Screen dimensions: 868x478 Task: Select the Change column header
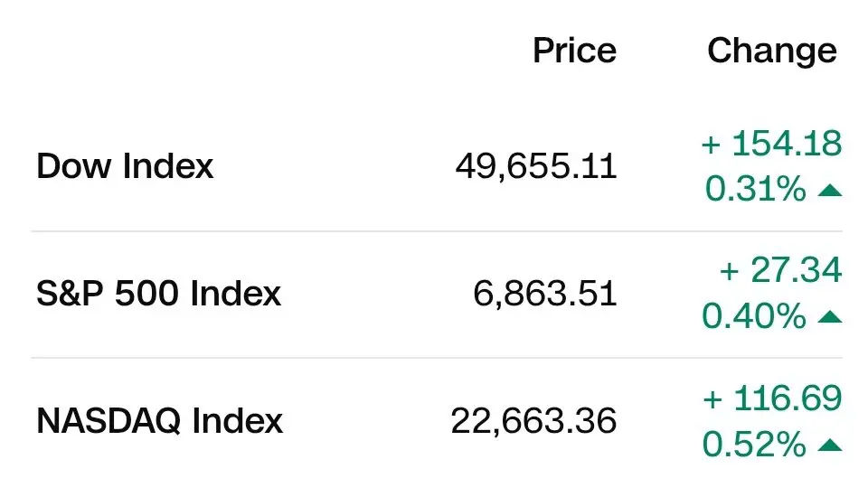click(772, 52)
